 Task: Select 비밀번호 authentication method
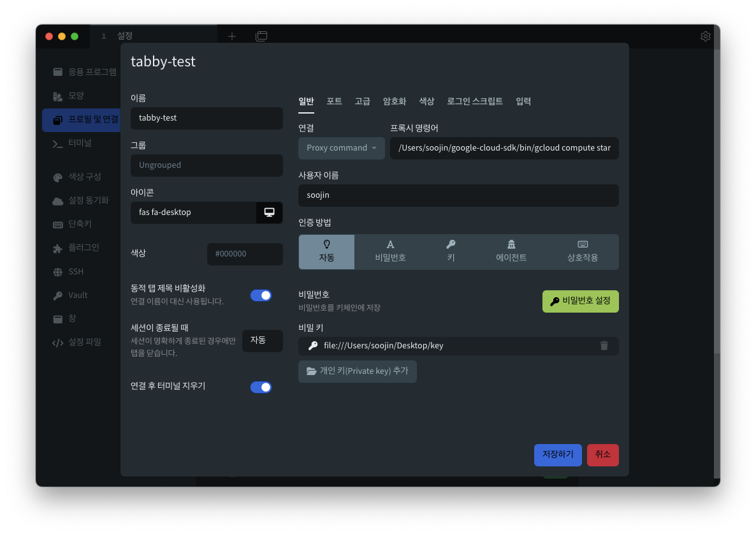390,252
